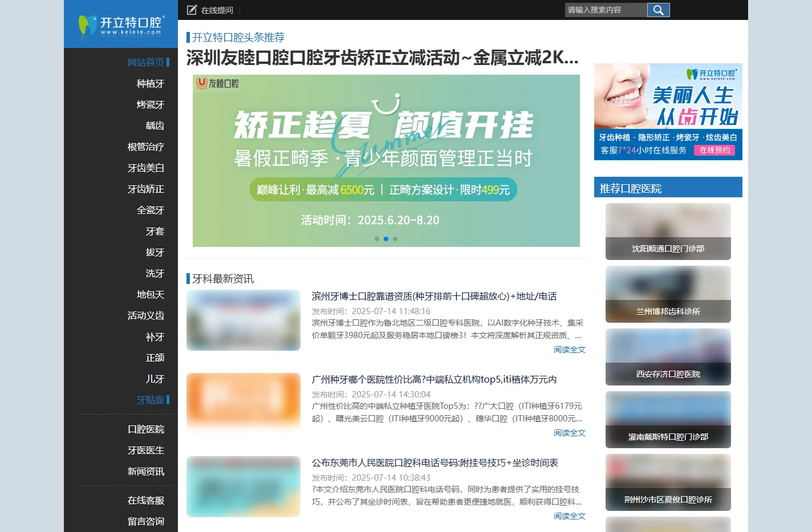Click the search magnifier button
This screenshot has width=812, height=532.
click(658, 10)
